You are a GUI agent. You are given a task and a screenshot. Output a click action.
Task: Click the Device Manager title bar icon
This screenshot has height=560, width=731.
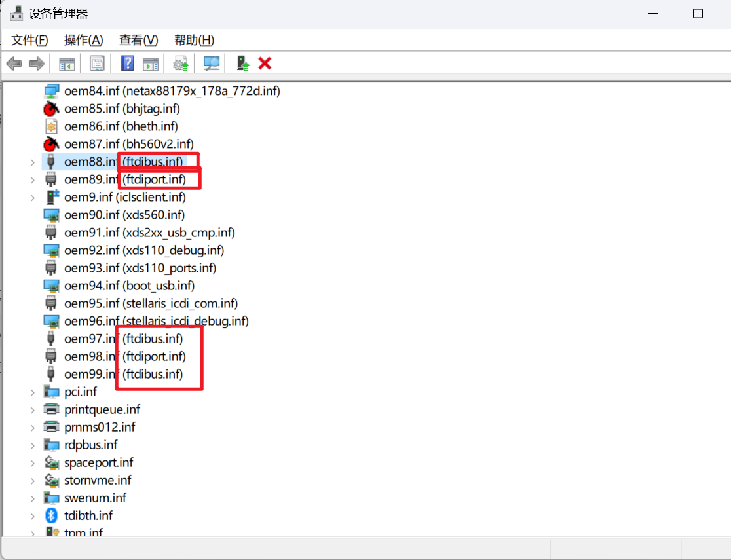point(16,14)
